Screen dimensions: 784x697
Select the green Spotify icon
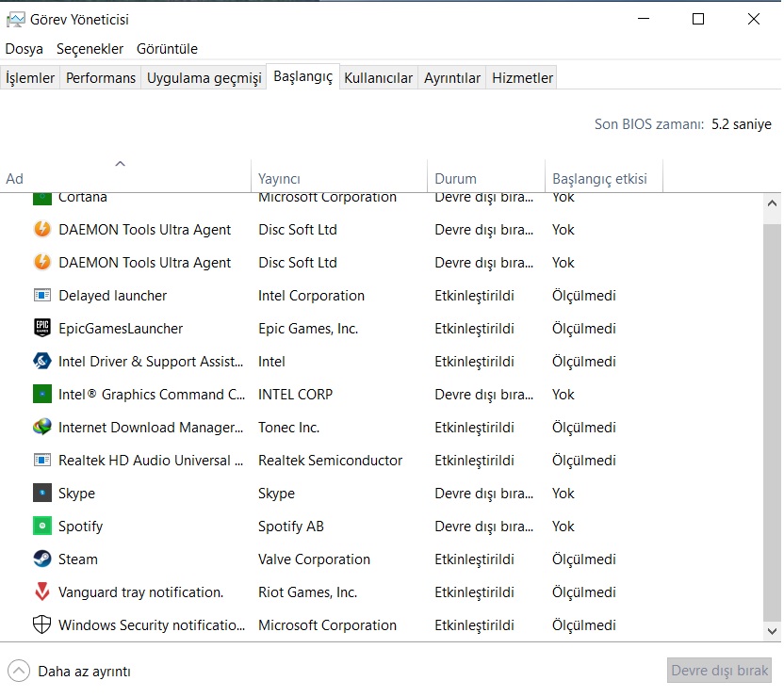pyautogui.click(x=42, y=527)
